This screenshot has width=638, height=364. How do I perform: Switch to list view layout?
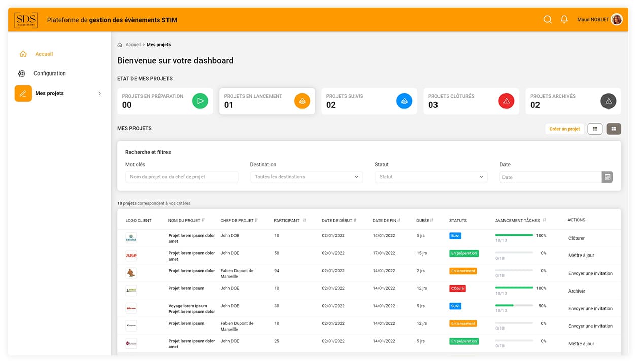click(595, 129)
